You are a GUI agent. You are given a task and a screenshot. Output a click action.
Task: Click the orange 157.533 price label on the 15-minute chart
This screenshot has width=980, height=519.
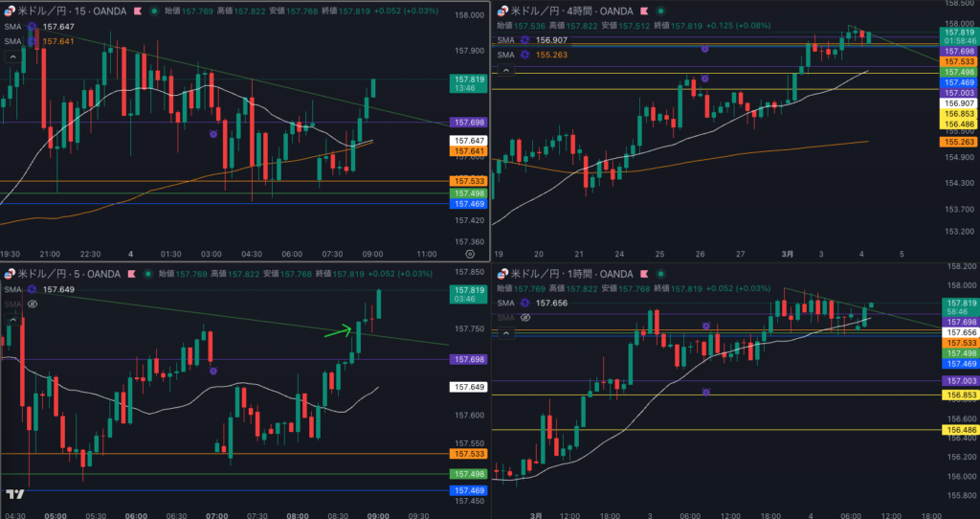point(469,181)
